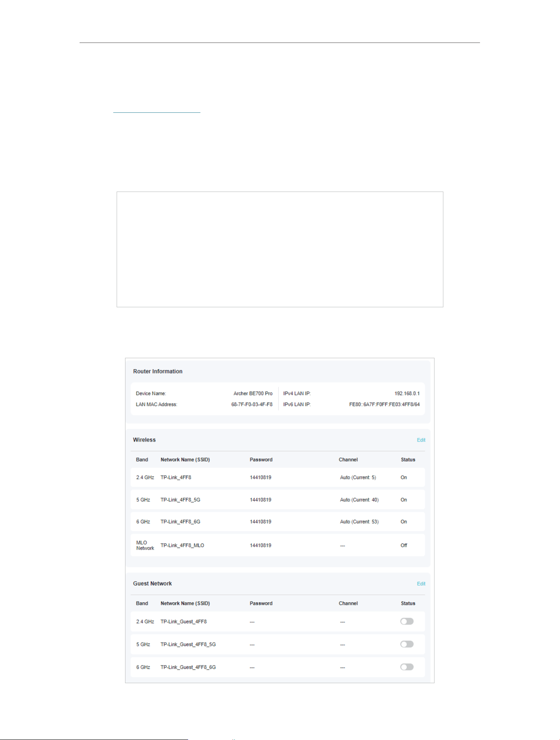The height and width of the screenshot is (740, 560).
Task: Click the Wireless Network Name (SSID) column header
Action: [185, 460]
